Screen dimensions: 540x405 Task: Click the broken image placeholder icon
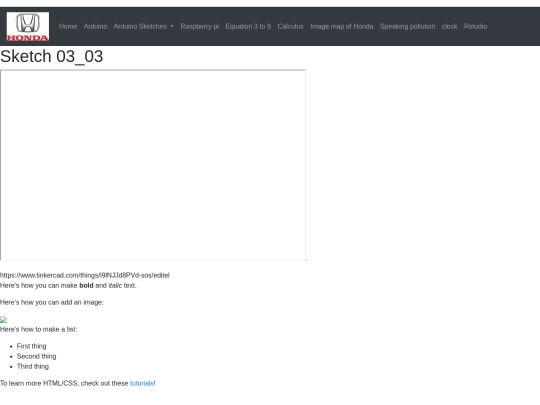[x=3, y=320]
